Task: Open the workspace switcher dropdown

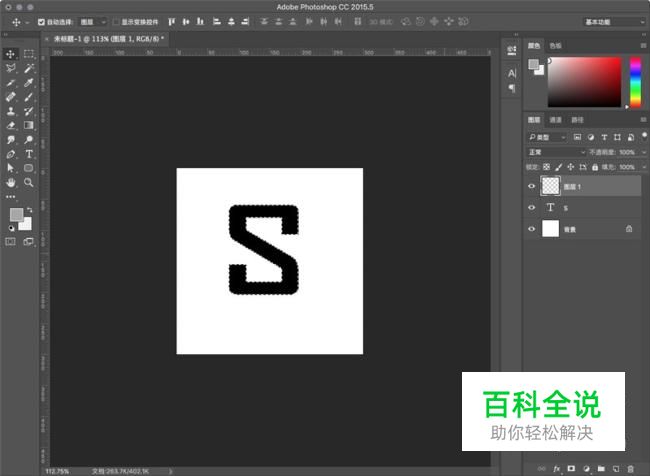Action: coord(614,22)
